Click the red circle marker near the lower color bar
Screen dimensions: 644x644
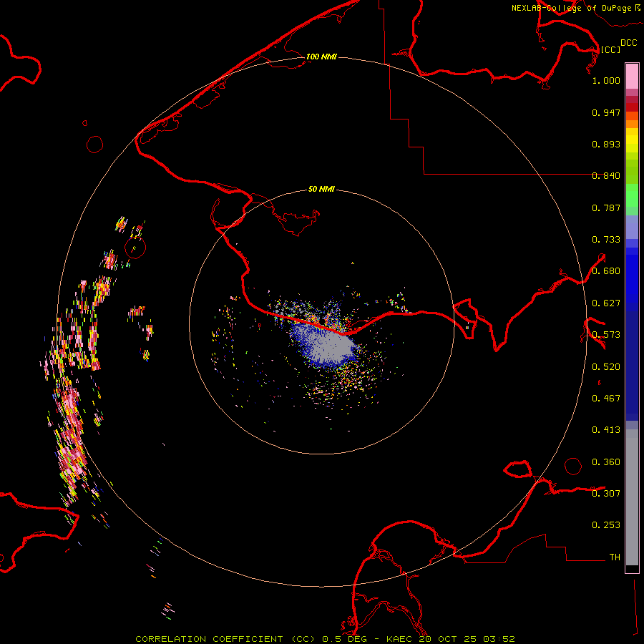pos(573,466)
